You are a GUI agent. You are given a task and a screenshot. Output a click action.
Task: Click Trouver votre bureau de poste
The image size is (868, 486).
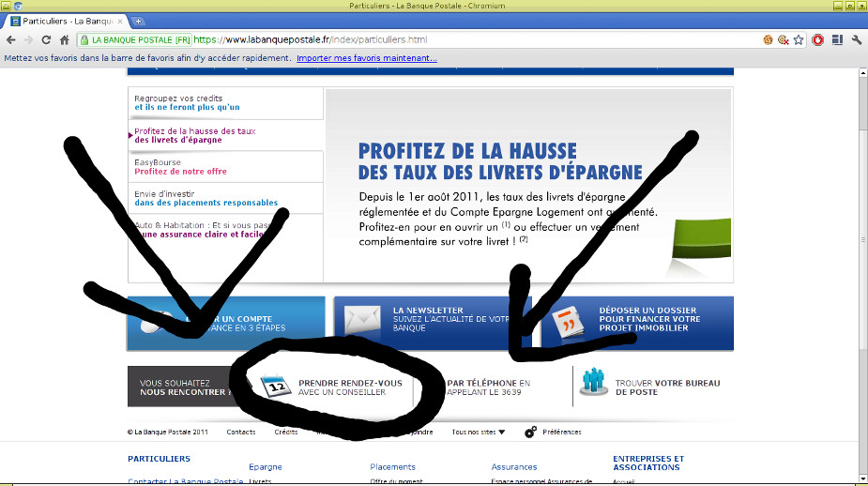[667, 387]
